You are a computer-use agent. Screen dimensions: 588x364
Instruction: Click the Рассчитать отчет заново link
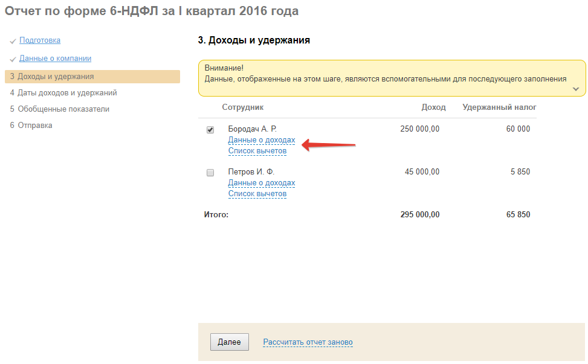pos(308,342)
